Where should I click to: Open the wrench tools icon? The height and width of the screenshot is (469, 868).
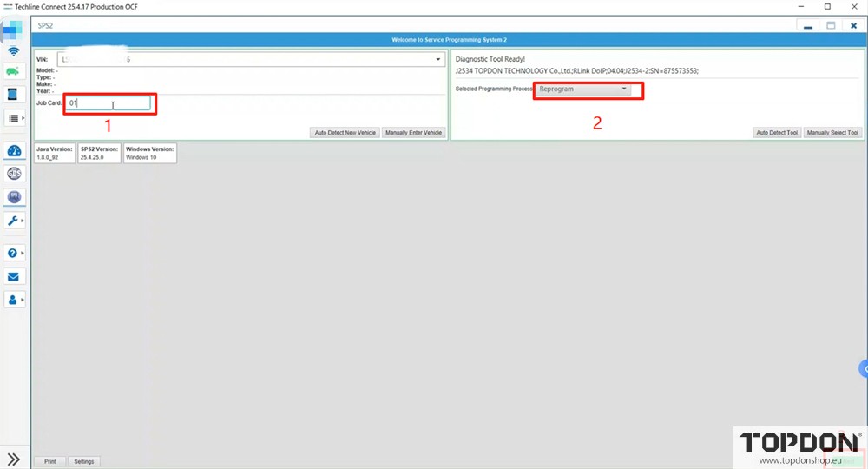(x=14, y=221)
